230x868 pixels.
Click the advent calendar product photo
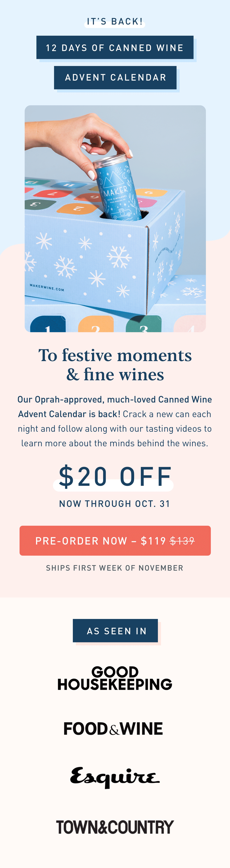tap(115, 219)
